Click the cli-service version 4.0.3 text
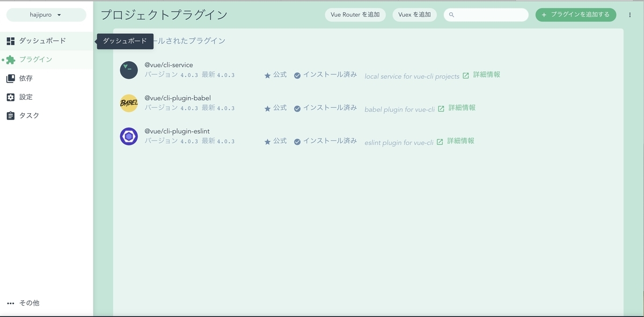644x317 pixels. pos(189,76)
